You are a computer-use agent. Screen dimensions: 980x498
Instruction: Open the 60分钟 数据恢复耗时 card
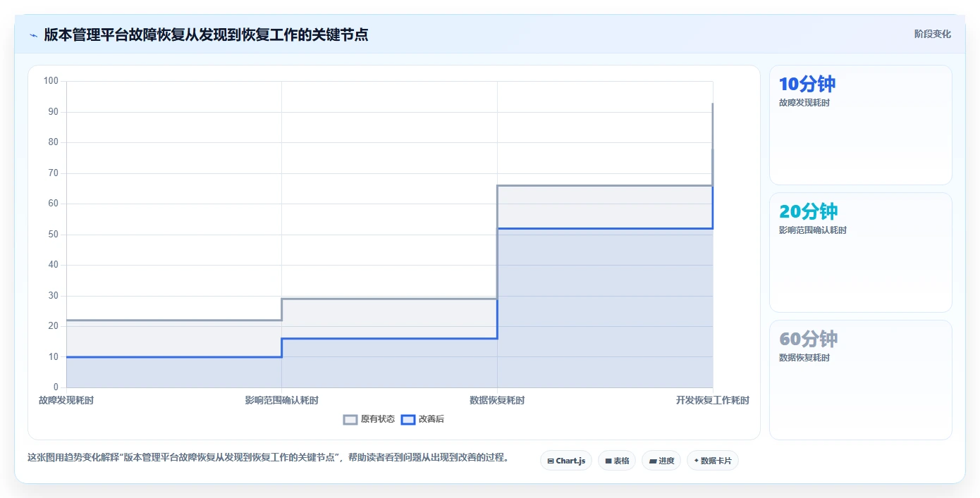(861, 380)
